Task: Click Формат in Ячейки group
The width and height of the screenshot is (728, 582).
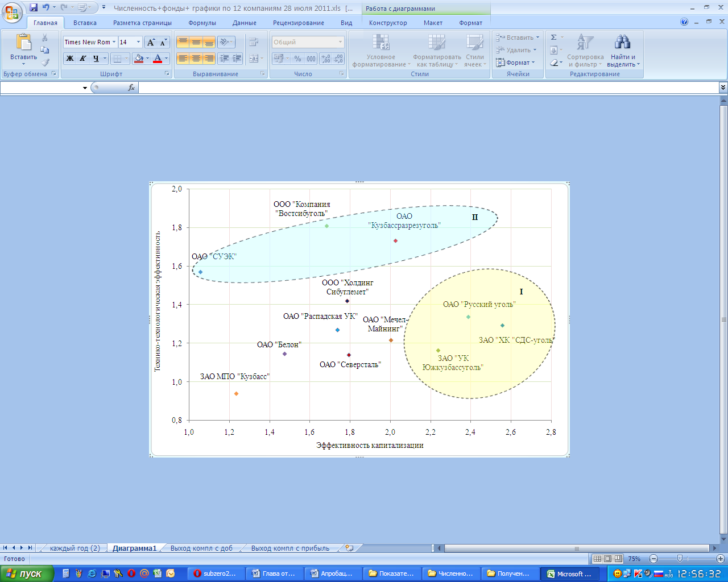Action: 515,63
